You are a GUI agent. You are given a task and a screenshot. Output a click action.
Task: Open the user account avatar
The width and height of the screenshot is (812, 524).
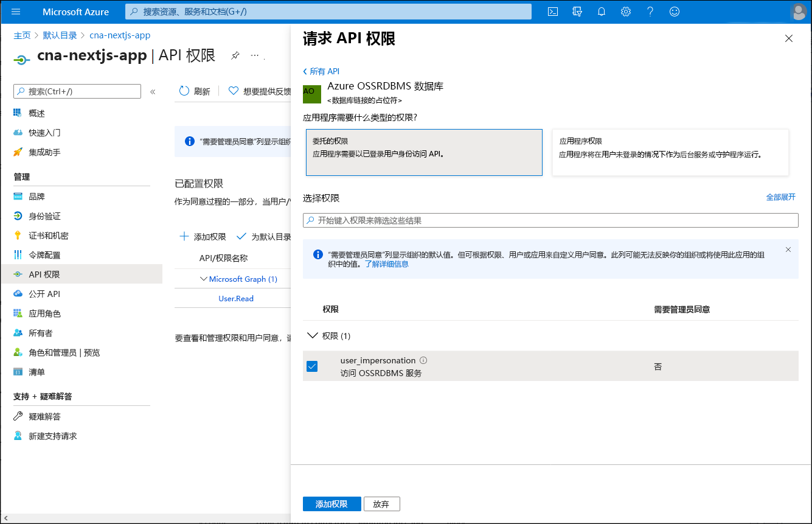pyautogui.click(x=799, y=12)
